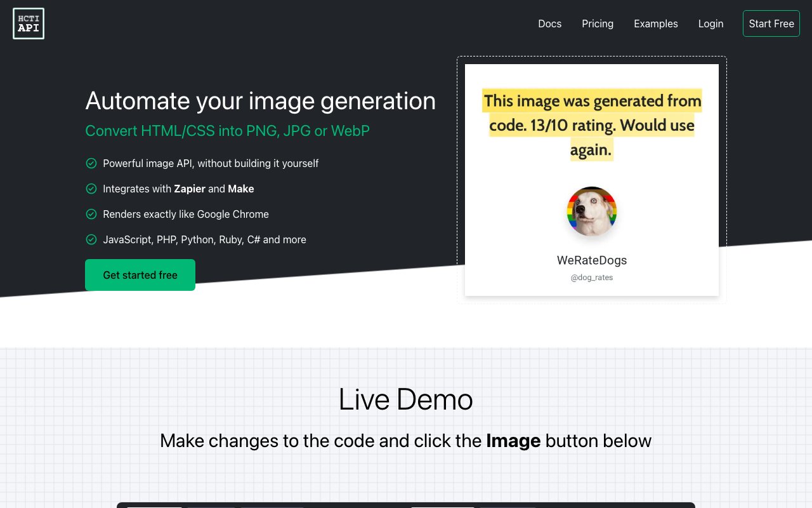Click the bold Image word in instructions
The width and height of the screenshot is (812, 508).
point(513,441)
